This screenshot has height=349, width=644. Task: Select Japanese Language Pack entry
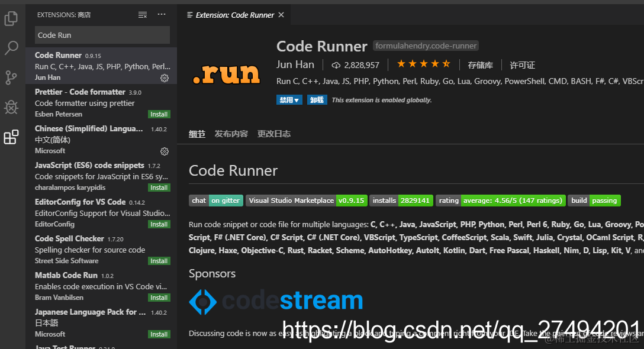pos(101,323)
